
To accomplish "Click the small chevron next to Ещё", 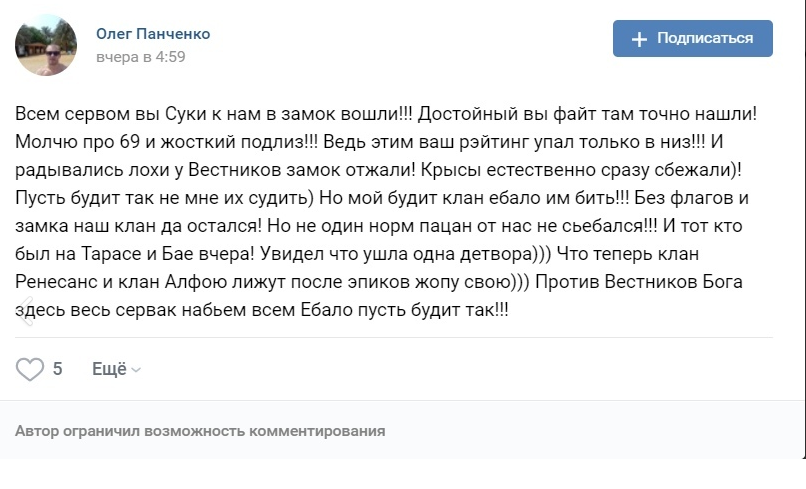I will tap(136, 370).
